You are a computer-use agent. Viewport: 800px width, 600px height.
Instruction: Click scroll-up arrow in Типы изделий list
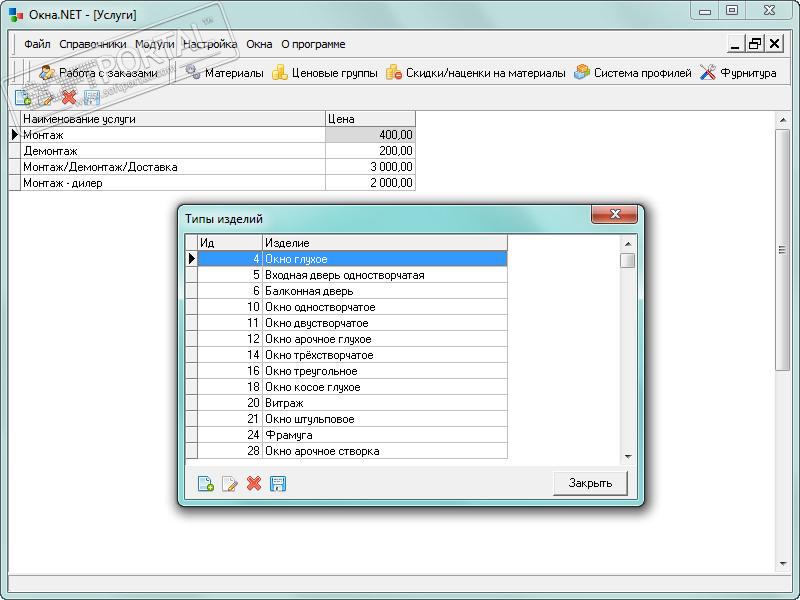[628, 244]
